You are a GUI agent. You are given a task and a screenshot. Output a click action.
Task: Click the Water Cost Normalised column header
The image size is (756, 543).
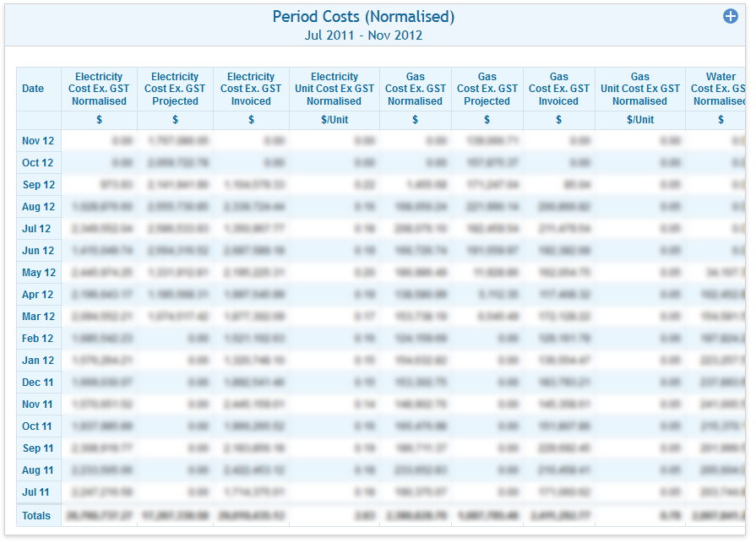click(716, 89)
